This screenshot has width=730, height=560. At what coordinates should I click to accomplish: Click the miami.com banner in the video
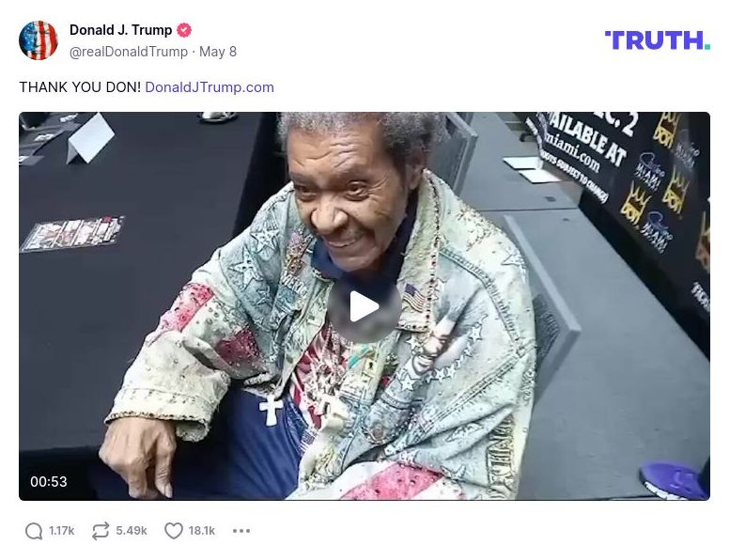click(x=573, y=148)
